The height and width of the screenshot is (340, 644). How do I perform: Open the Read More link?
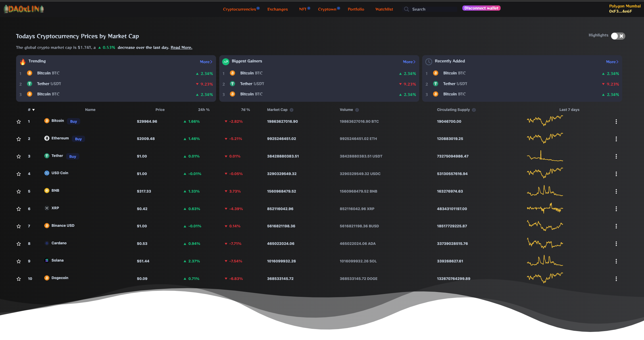[181, 47]
